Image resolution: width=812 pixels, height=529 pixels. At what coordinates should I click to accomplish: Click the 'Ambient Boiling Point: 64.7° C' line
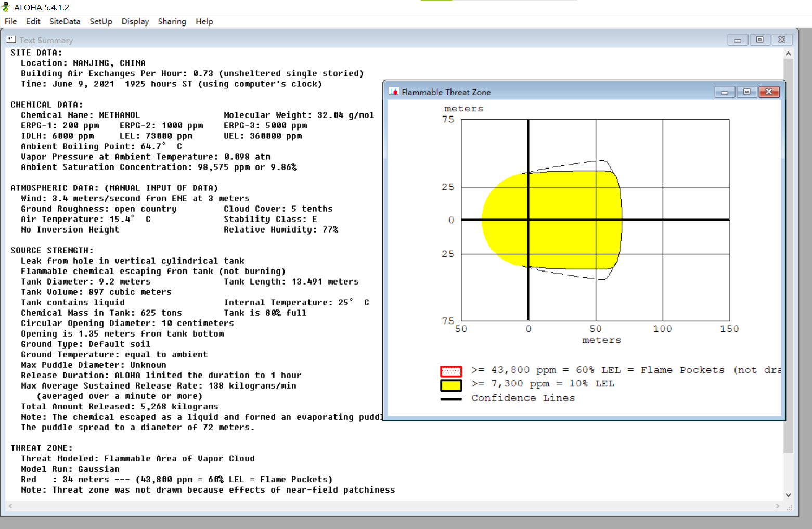click(x=101, y=146)
